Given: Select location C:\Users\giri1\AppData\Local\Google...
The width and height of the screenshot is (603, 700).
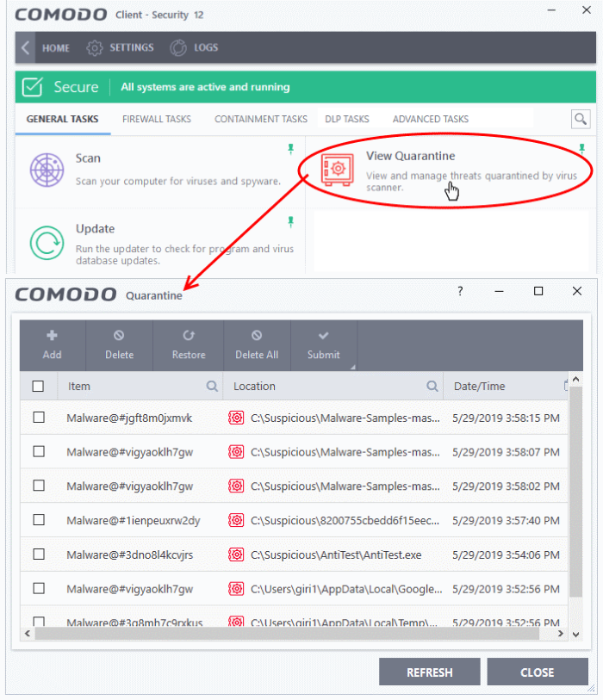Looking at the screenshot, I should [x=346, y=589].
